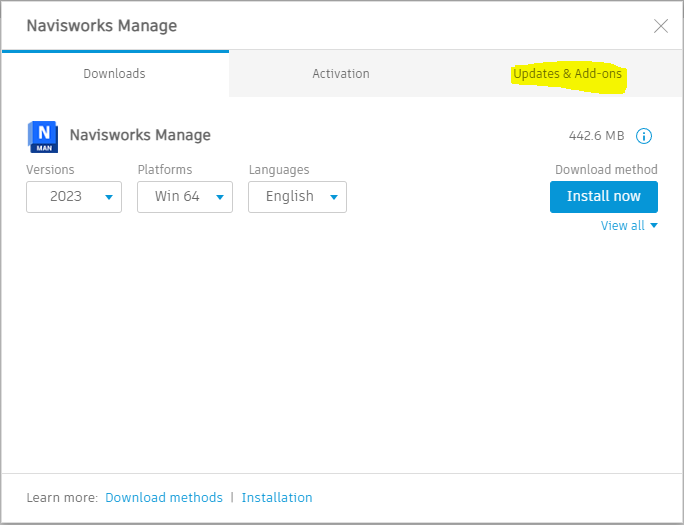Go to the Updates & Add-ons tab

pos(568,74)
